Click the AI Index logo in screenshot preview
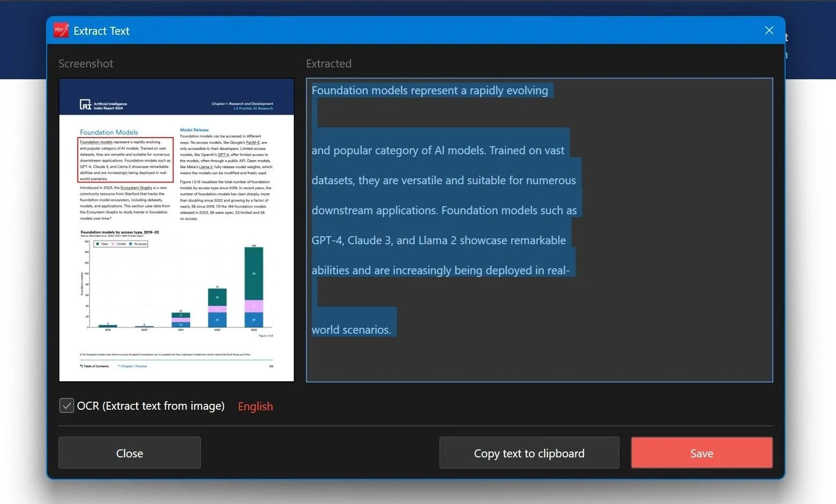This screenshot has height=504, width=836. [x=86, y=105]
